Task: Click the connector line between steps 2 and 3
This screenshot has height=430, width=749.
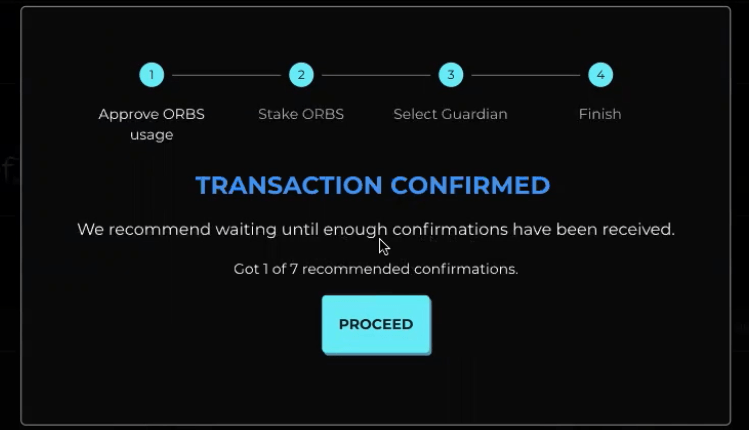Action: [x=376, y=75]
